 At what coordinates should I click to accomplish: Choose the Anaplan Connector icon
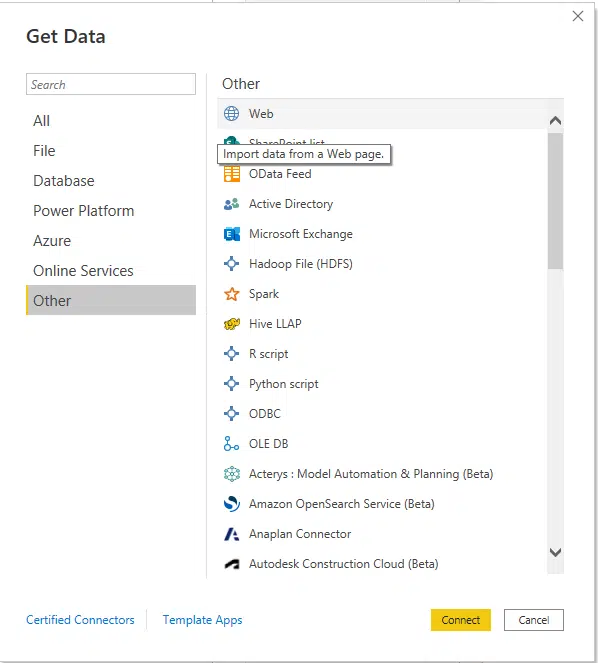click(231, 534)
